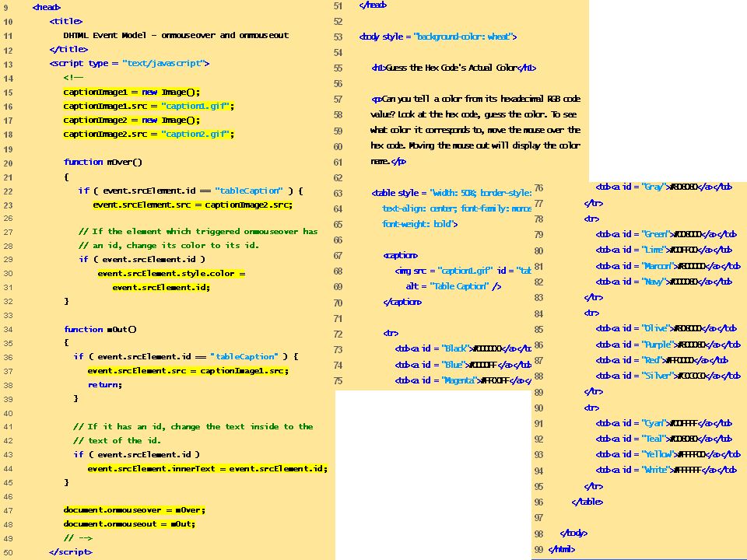Click the script type "text/javascript" line

click(129, 63)
